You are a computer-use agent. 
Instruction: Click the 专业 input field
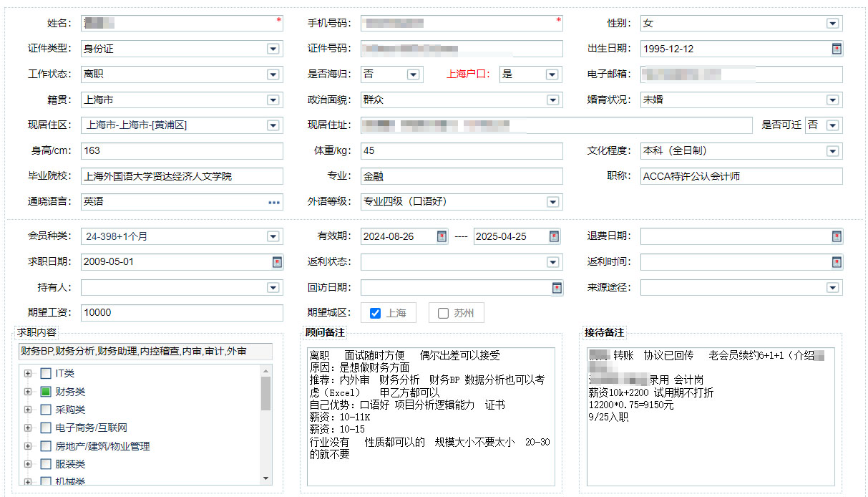[462, 176]
